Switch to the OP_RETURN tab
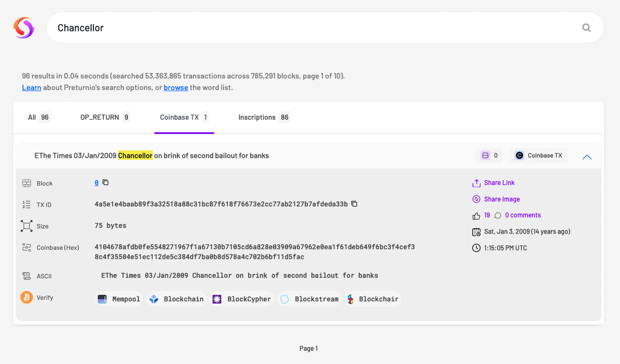Image resolution: width=620 pixels, height=364 pixels. coord(105,117)
